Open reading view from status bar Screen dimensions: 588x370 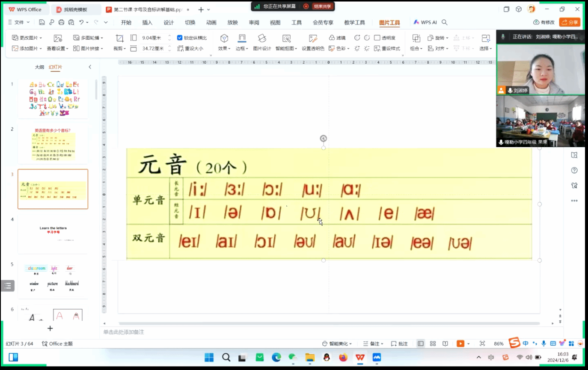(x=445, y=343)
